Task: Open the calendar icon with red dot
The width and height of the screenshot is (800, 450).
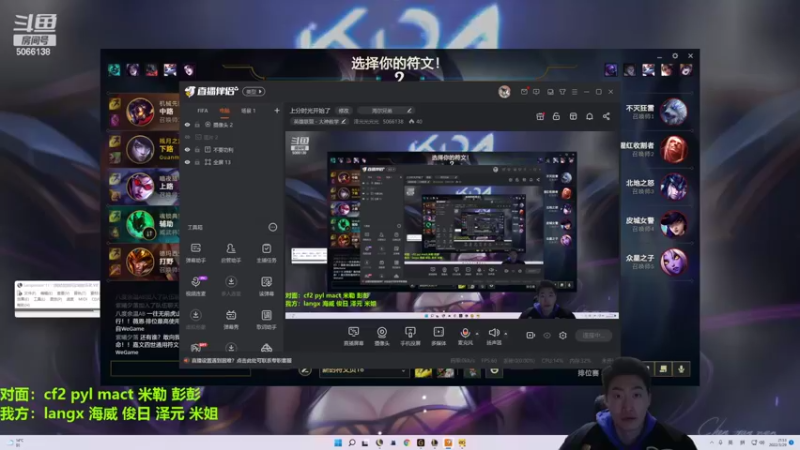Action: (540, 116)
